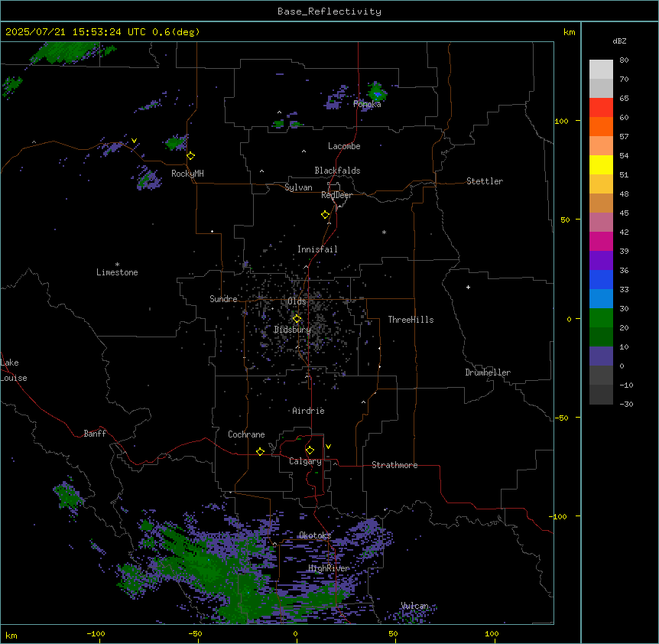Pick the slate swatch between 10 and 0
The height and width of the screenshot is (644, 659).
(x=601, y=356)
